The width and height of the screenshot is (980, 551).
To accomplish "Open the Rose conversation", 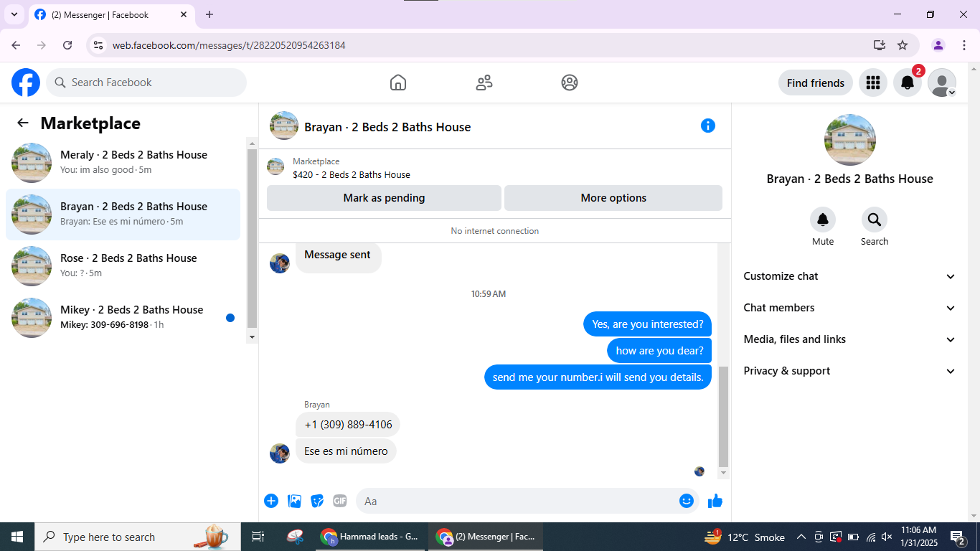I will click(123, 266).
